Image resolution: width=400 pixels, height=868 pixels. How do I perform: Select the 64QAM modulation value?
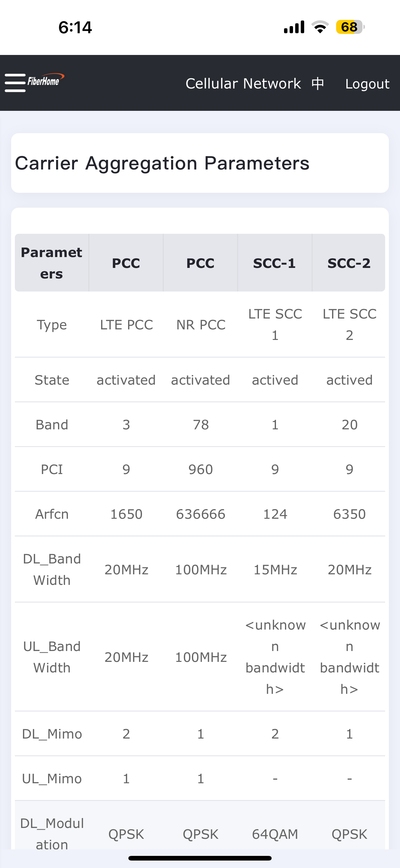(275, 834)
